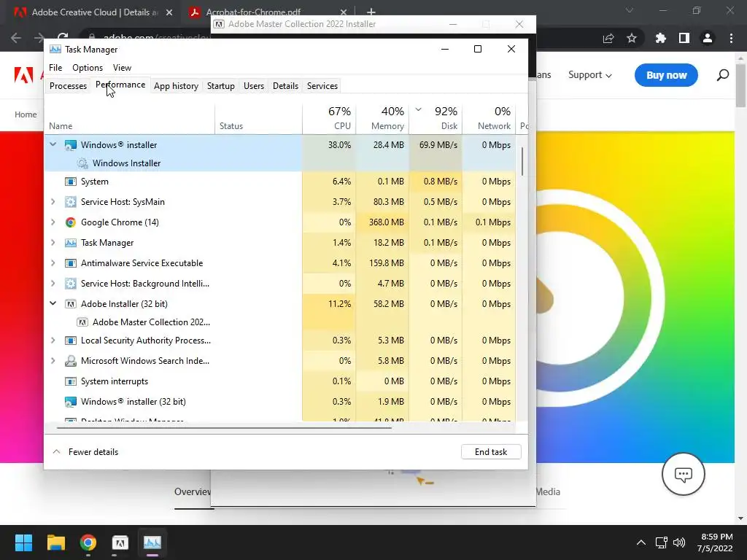Switch to the Startup tab
Image resolution: width=747 pixels, height=560 pixels.
pyautogui.click(x=220, y=86)
